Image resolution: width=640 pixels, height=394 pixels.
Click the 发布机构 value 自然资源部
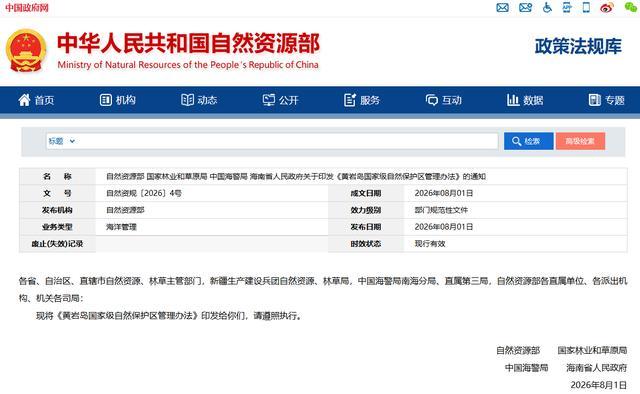point(125,210)
